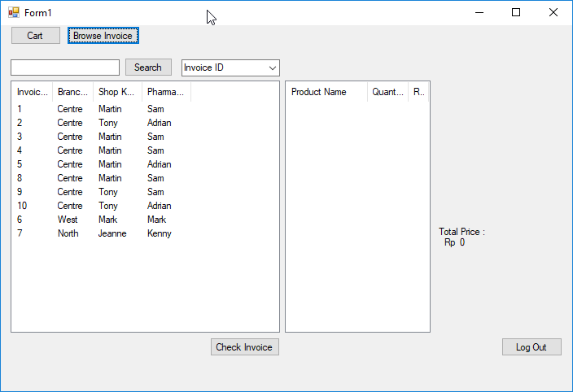
Task: Select invoice row 1 in the list
Action: click(x=20, y=109)
